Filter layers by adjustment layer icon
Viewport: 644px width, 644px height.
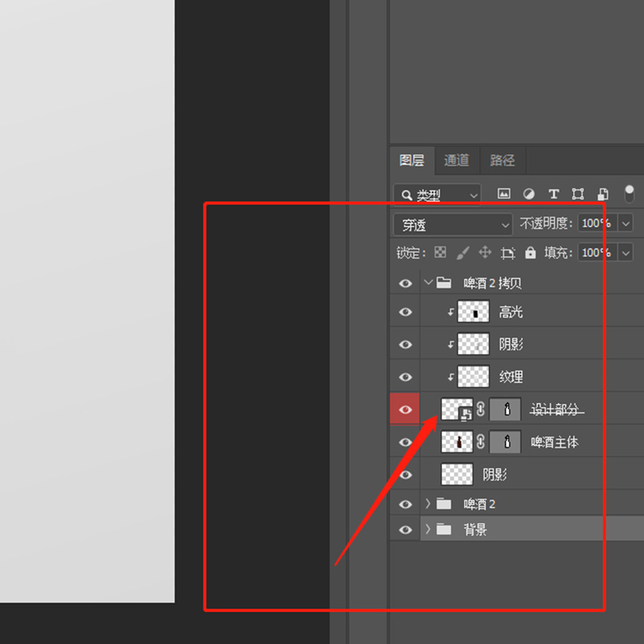[x=529, y=194]
